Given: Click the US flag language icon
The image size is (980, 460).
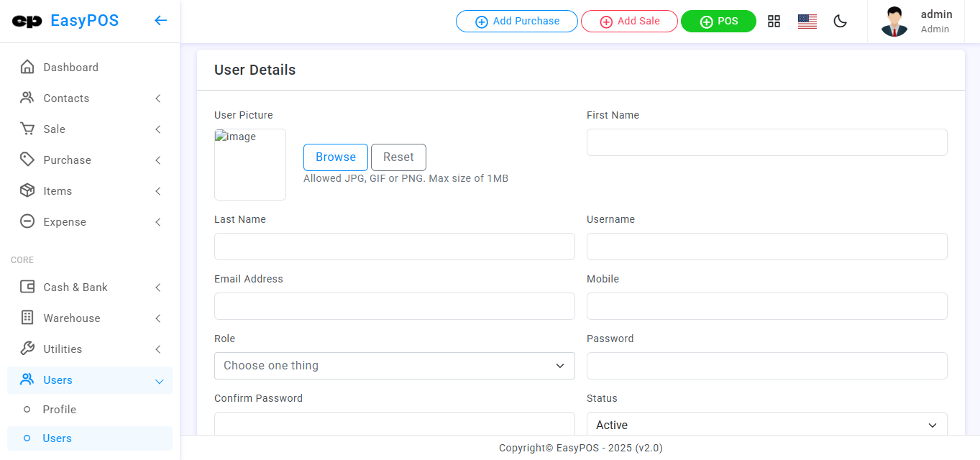Looking at the screenshot, I should coord(807,22).
